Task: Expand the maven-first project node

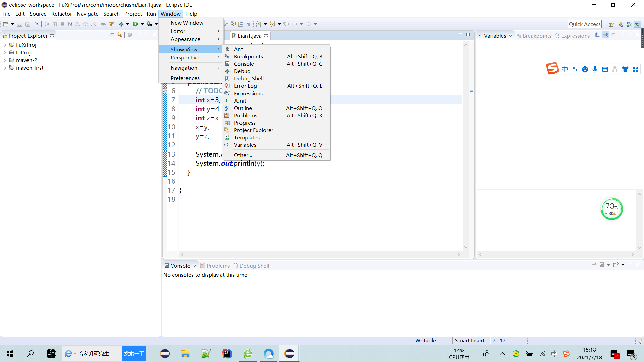Action: click(5, 68)
